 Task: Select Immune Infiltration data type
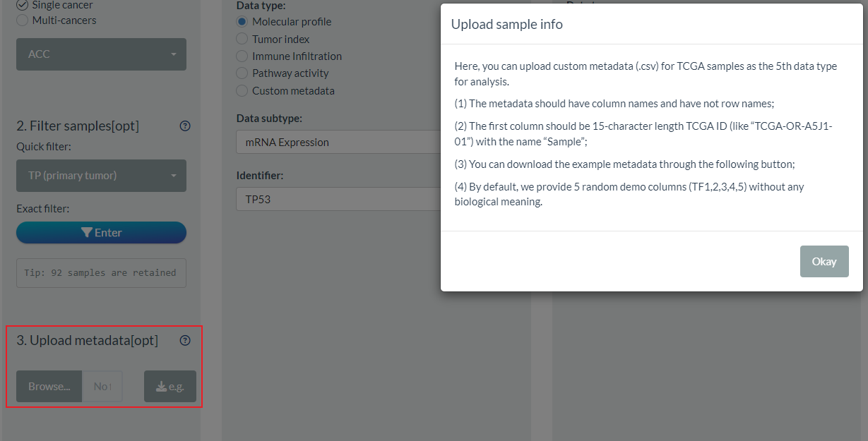pyautogui.click(x=242, y=56)
